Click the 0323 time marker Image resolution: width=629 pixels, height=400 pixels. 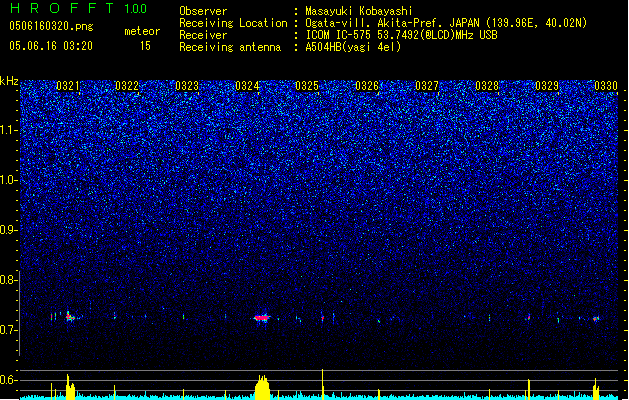pos(187,86)
